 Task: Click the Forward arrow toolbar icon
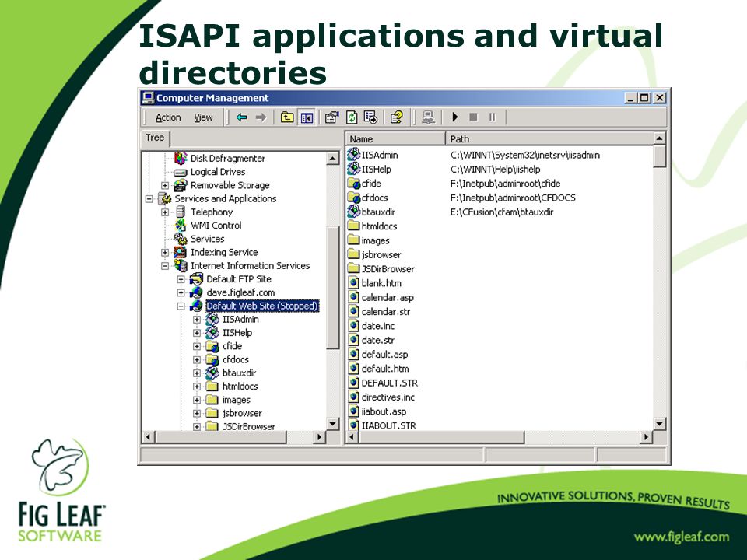[261, 117]
